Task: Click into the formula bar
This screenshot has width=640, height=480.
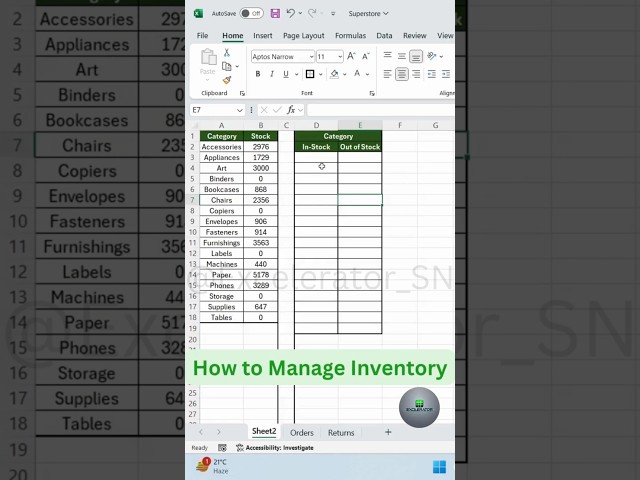Action: coord(380,110)
